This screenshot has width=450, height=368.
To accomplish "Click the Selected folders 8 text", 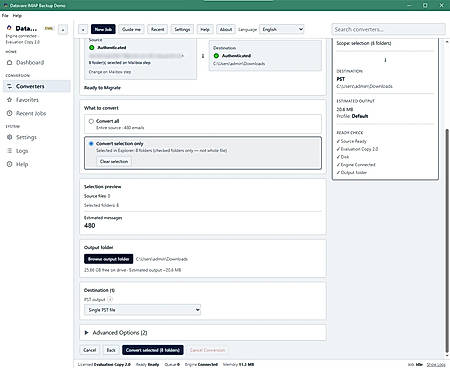I will click(x=101, y=205).
